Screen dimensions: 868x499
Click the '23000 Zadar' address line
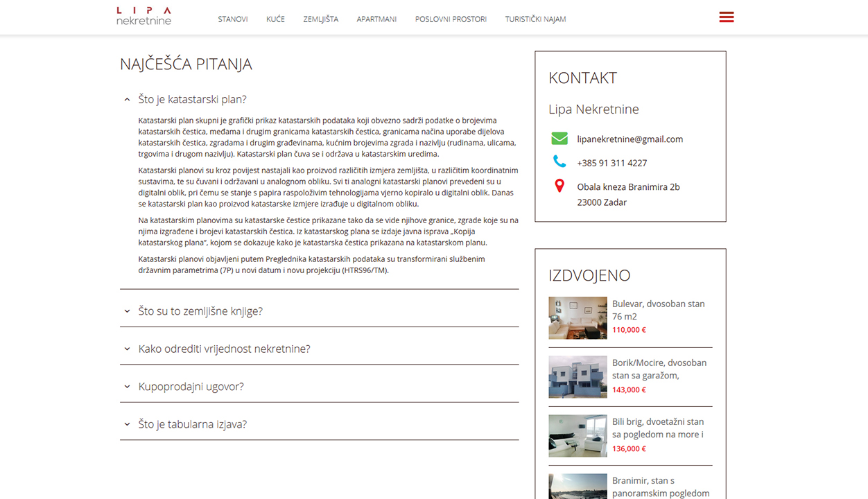[x=602, y=202]
